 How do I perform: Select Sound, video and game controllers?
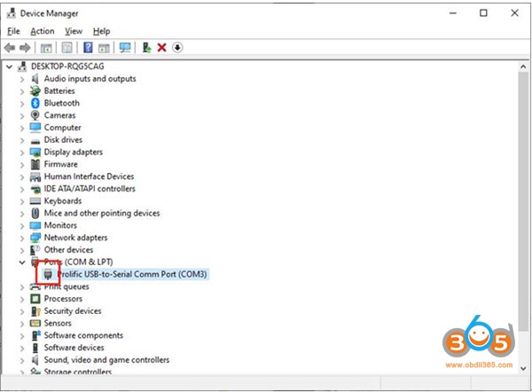pos(106,360)
